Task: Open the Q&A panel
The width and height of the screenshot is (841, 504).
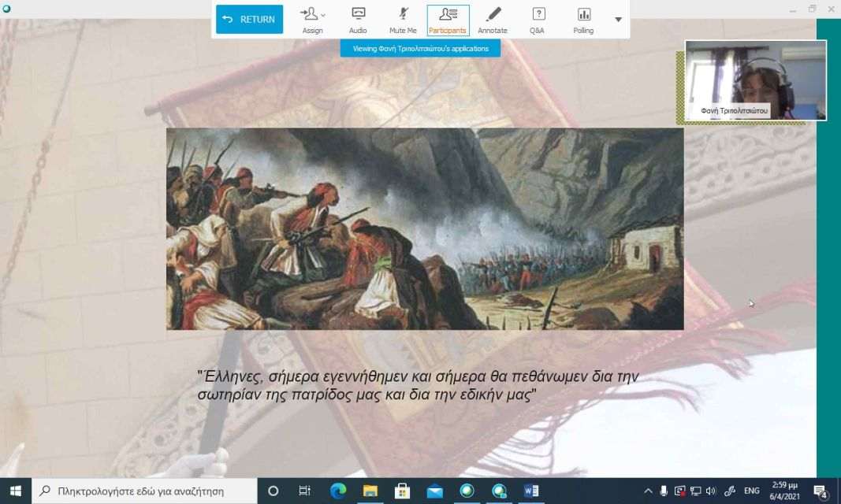Action: [x=538, y=19]
